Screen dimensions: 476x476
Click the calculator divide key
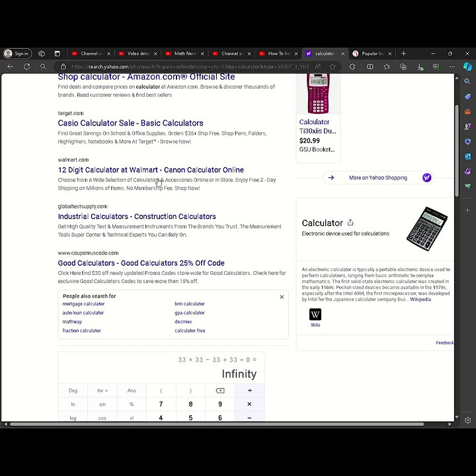(x=249, y=391)
